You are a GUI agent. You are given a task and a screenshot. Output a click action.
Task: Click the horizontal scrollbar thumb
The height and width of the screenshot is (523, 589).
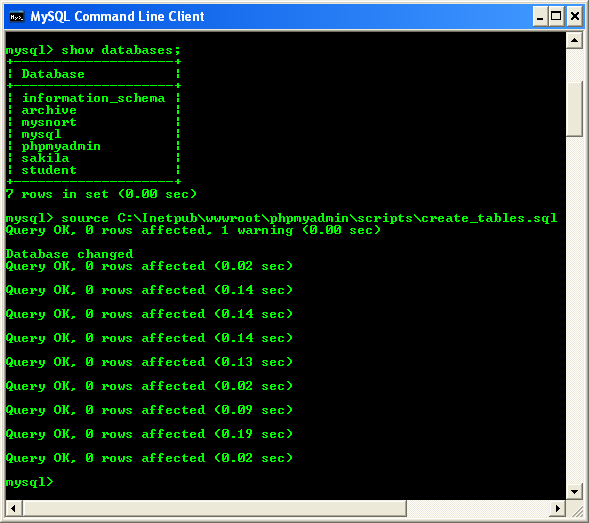[x=215, y=508]
